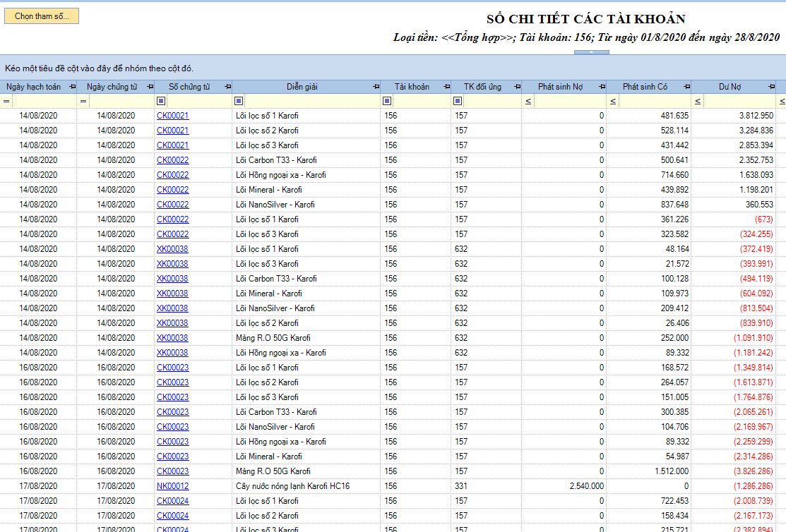
Task: Pin the Ngày chứng từ column
Action: pos(149,87)
